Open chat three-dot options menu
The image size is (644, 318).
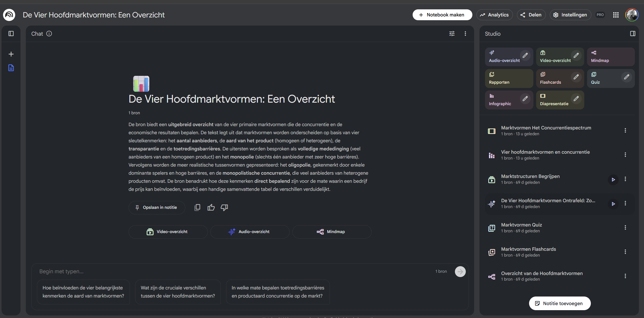(465, 34)
